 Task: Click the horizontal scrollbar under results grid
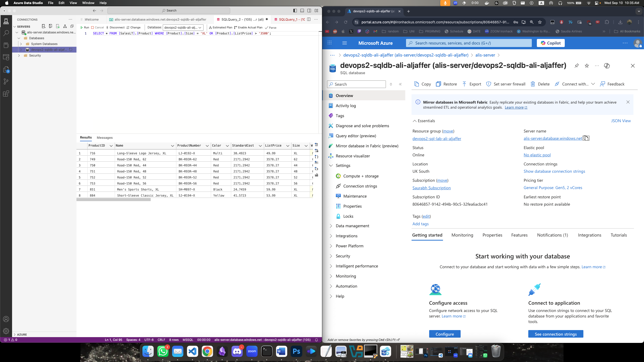point(113,200)
